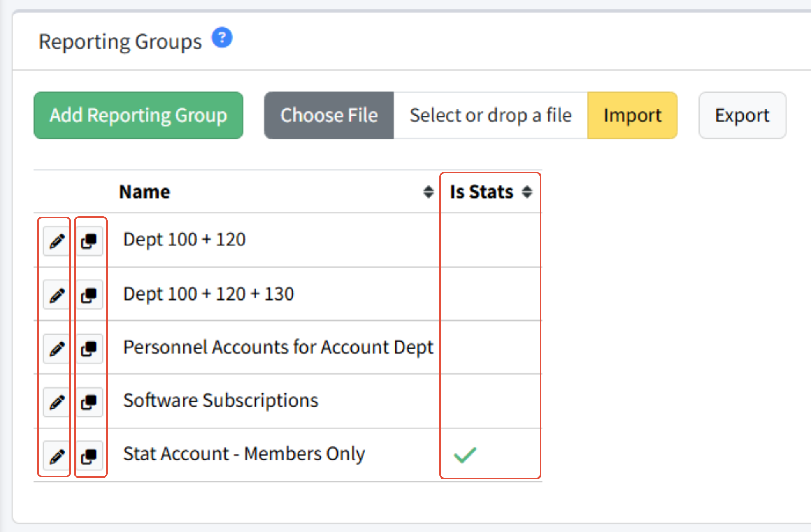Image resolution: width=811 pixels, height=532 pixels.
Task: Sort table by Name column
Action: pos(428,192)
